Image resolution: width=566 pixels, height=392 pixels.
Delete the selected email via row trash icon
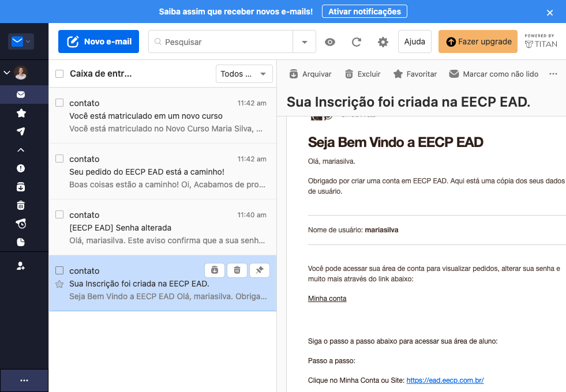pos(237,270)
